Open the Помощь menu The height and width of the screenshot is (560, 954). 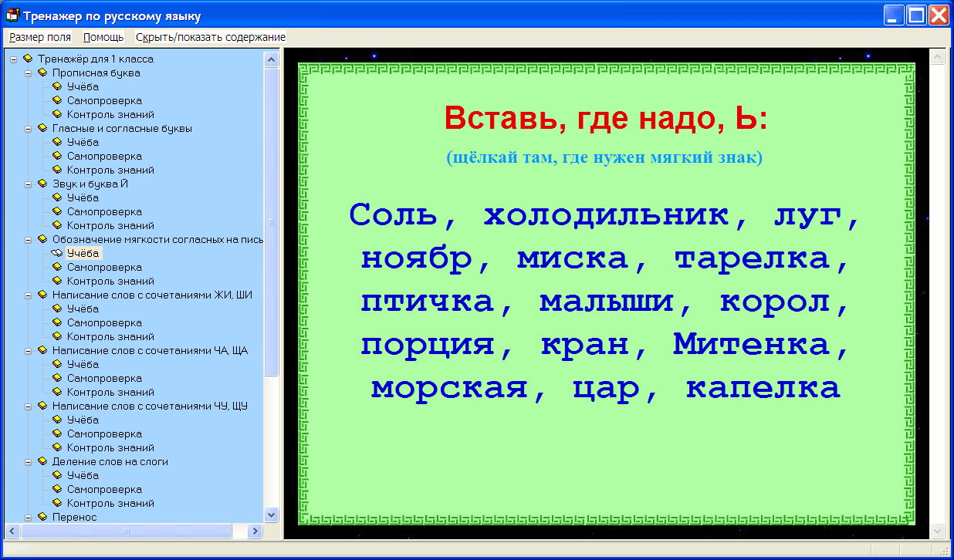103,37
